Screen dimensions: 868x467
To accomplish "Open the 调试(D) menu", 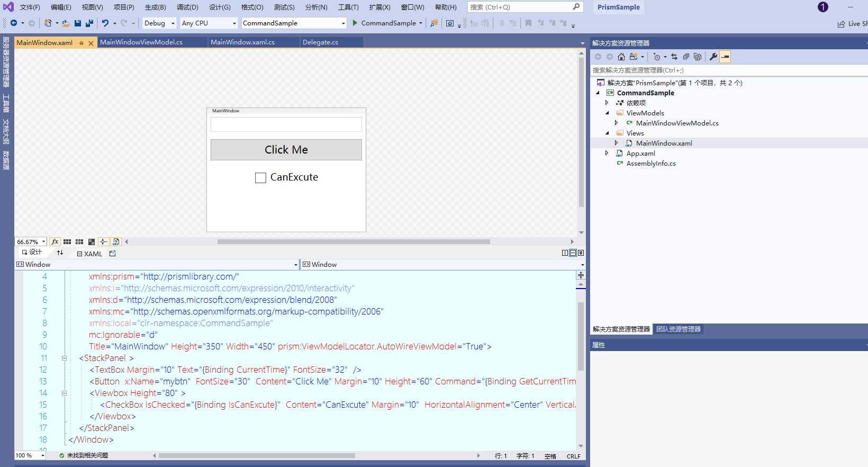I will (x=187, y=7).
